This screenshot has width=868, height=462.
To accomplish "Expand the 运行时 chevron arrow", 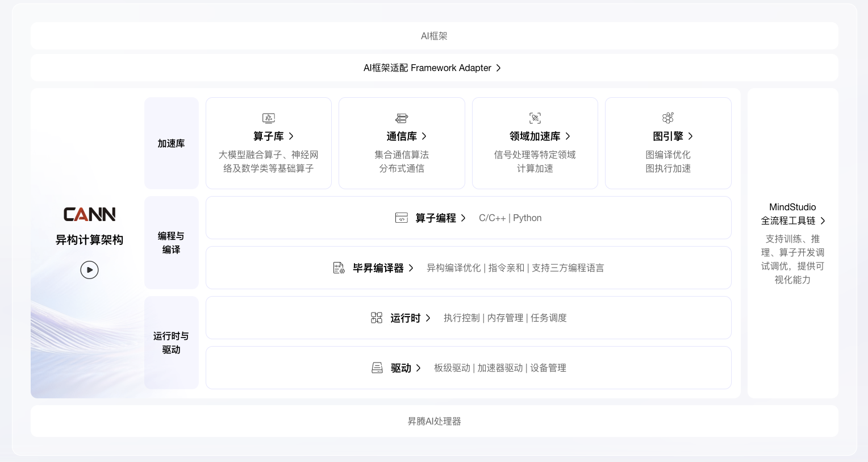I will [428, 318].
